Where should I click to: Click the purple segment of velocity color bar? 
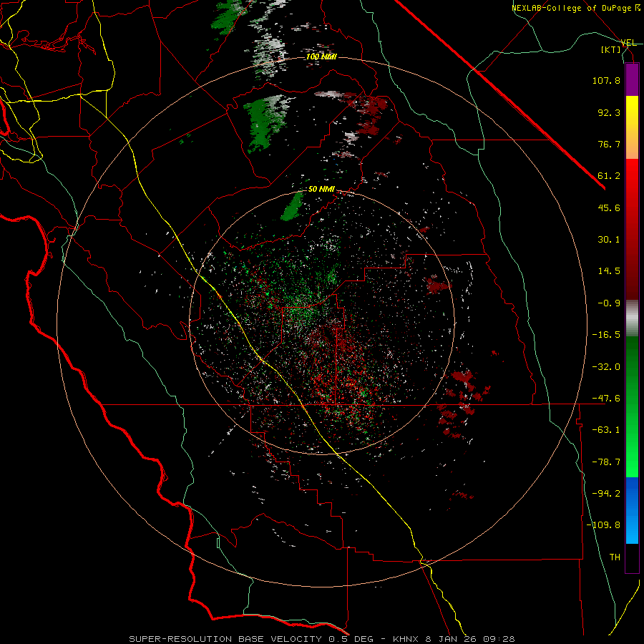(632, 79)
